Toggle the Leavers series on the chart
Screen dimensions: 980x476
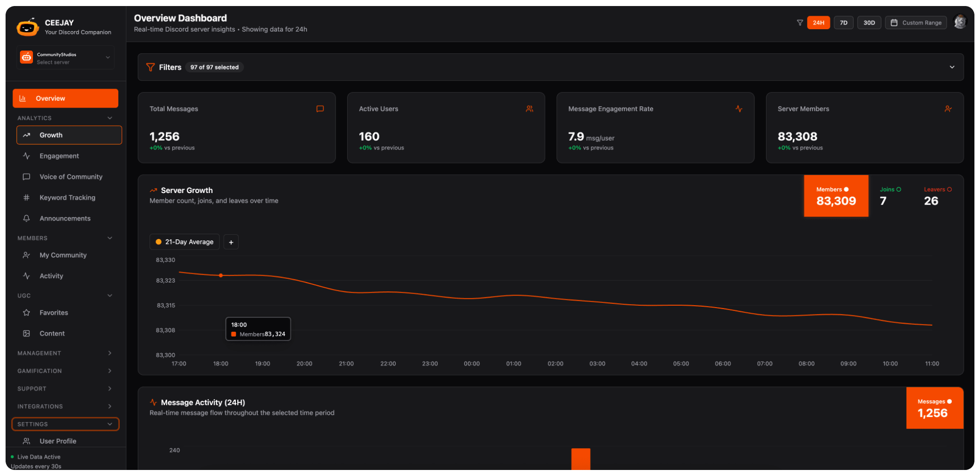click(937, 196)
